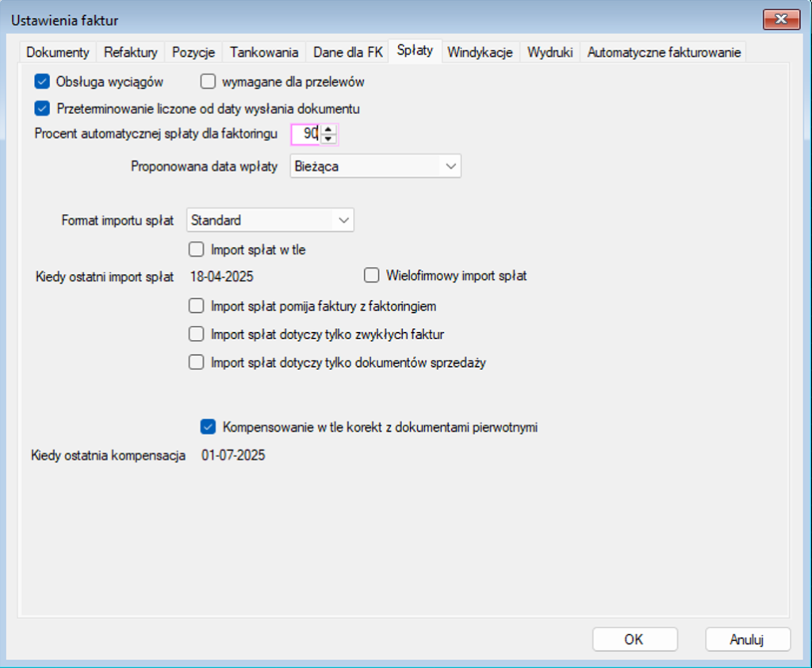Click the last import date 18-04-2025
812x668 pixels.
point(222,277)
